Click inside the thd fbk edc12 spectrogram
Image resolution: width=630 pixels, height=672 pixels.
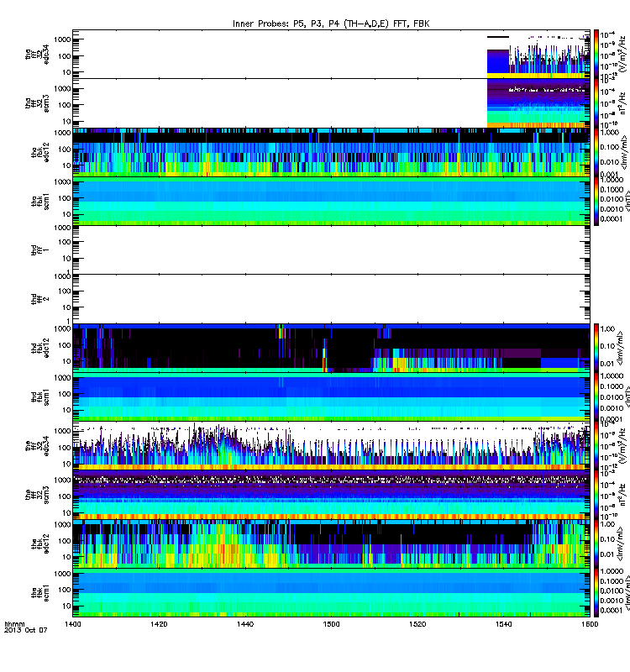pyautogui.click(x=331, y=348)
